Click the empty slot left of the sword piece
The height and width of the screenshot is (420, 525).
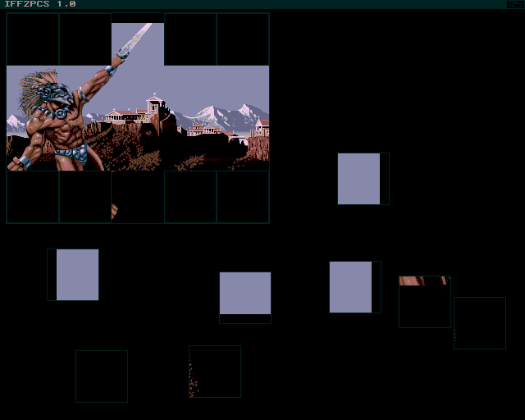tap(85, 39)
